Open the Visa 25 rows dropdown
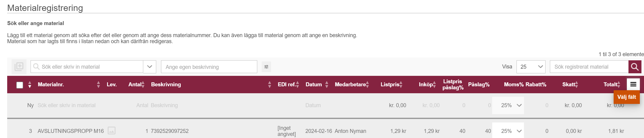Screen dimensions: 644x138 pyautogui.click(x=531, y=67)
